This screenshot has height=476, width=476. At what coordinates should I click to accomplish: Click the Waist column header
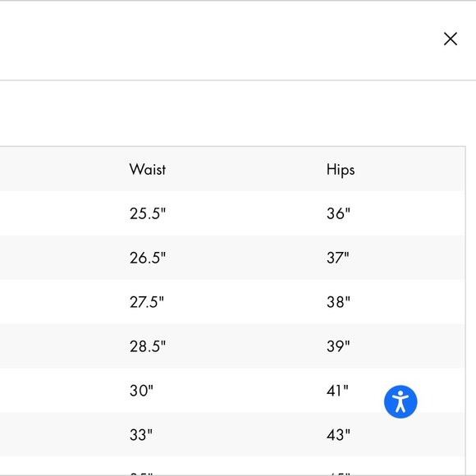pyautogui.click(x=148, y=169)
